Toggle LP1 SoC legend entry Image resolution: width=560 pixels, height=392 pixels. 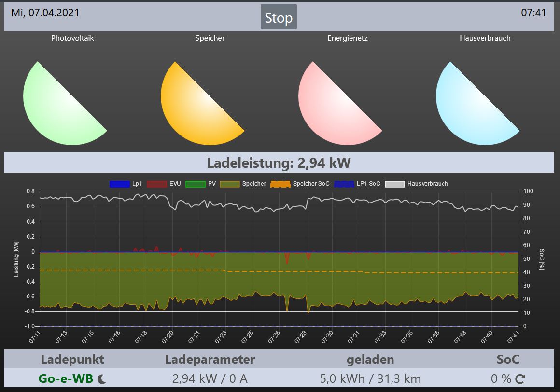click(x=357, y=184)
